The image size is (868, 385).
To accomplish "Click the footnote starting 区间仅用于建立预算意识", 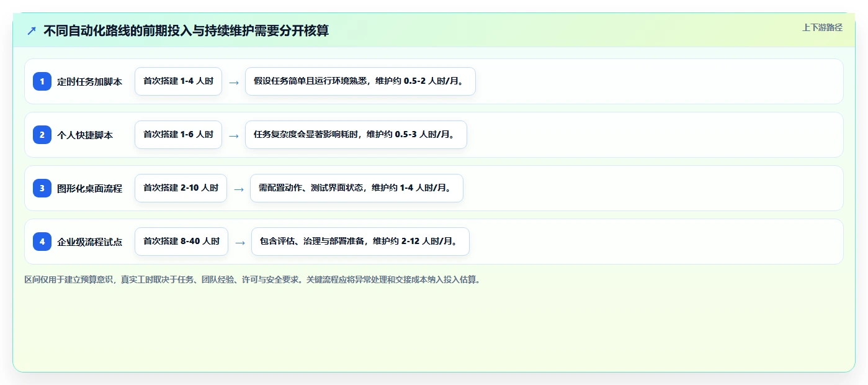I will pyautogui.click(x=253, y=280).
